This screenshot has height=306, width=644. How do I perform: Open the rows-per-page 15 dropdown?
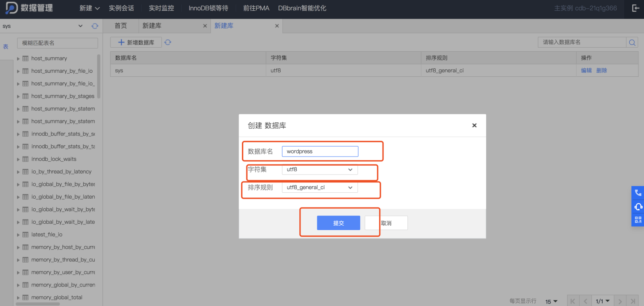tap(551, 302)
